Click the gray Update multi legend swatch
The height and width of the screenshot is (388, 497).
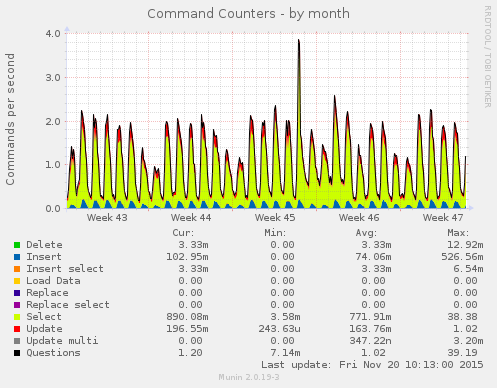17,341
